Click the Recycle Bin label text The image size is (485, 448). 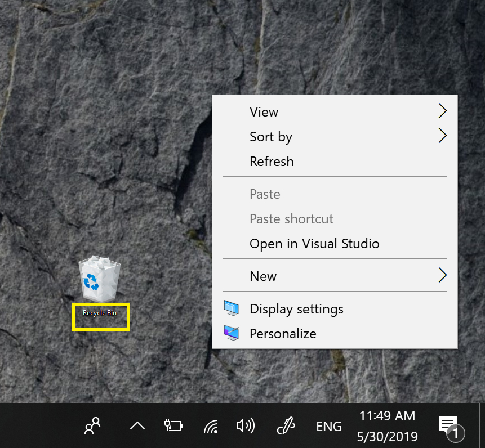100,313
